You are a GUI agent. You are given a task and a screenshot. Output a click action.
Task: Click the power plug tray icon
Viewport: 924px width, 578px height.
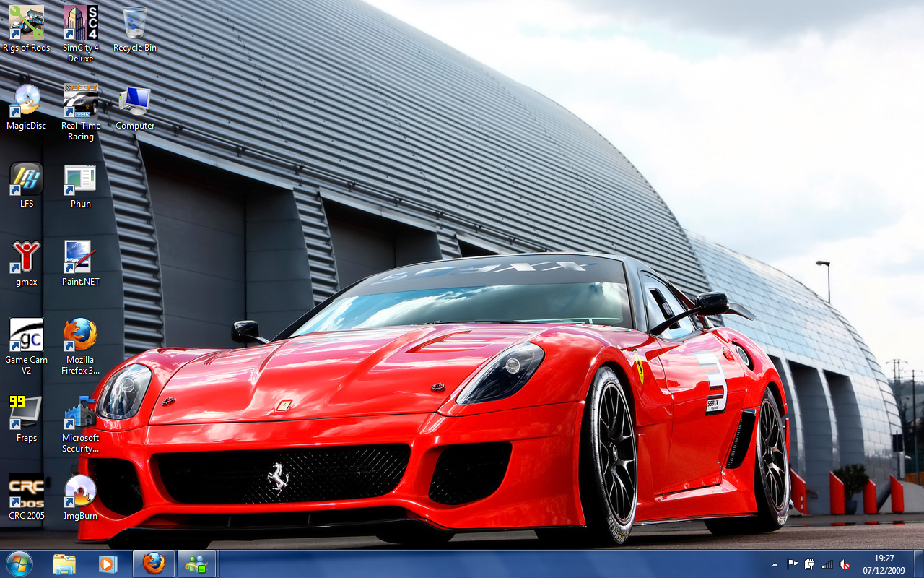(x=810, y=564)
